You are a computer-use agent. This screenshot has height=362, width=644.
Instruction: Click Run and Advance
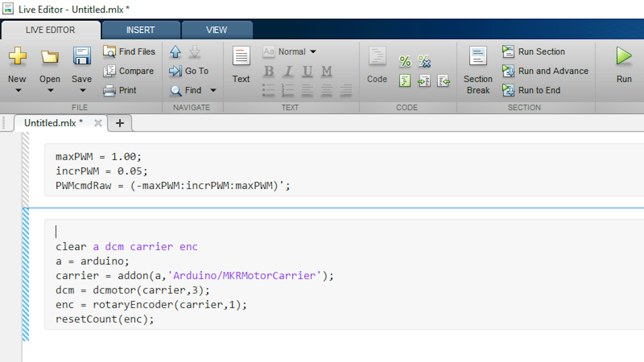(545, 71)
